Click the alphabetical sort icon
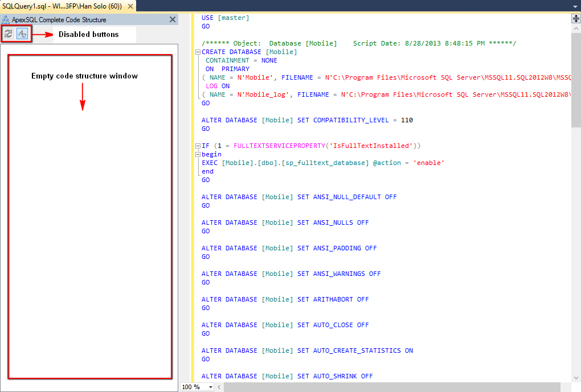The height and width of the screenshot is (392, 581). (22, 34)
